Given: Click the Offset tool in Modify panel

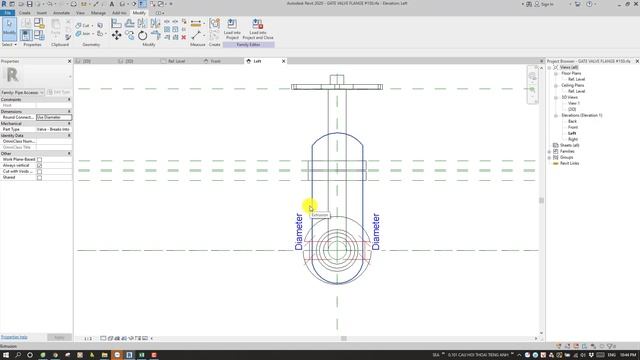Looking at the screenshot, I should coord(129,23).
